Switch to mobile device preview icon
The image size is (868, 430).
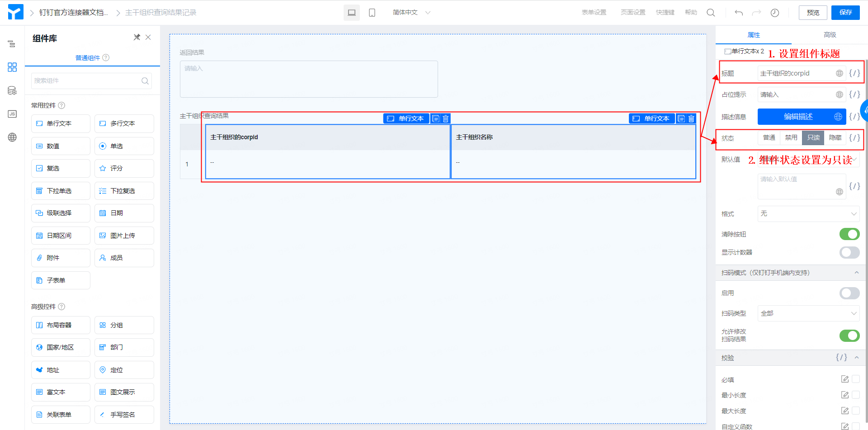coord(372,13)
